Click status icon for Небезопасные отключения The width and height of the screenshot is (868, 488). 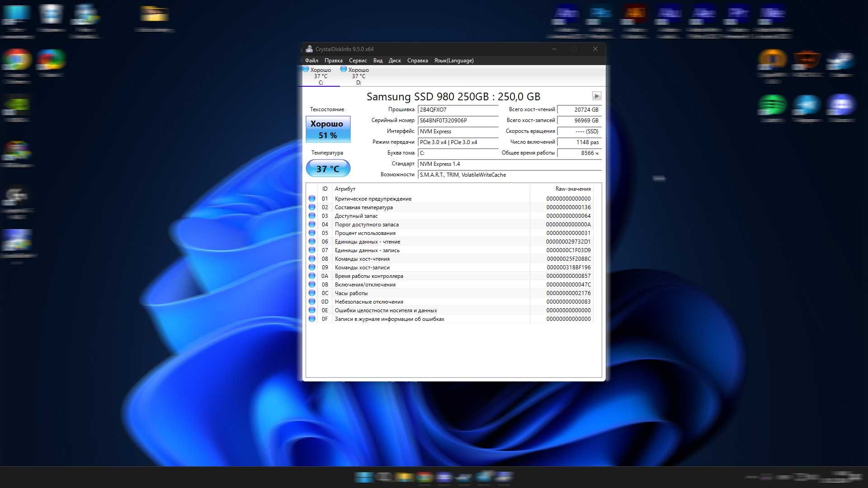(312, 301)
